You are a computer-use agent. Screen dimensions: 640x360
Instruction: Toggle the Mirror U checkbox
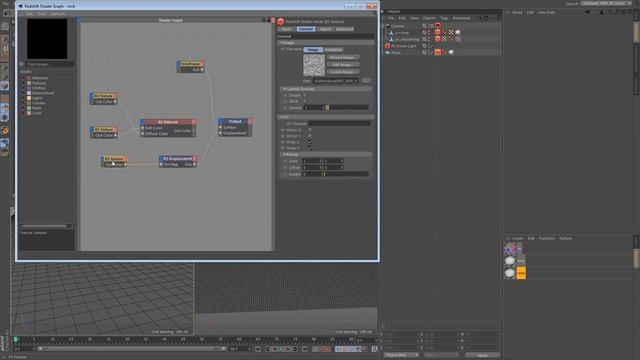309,130
